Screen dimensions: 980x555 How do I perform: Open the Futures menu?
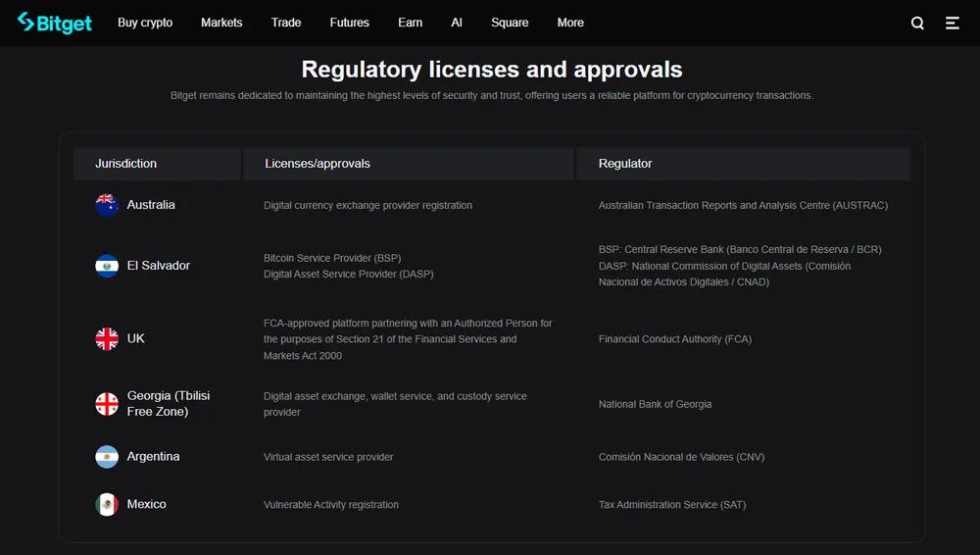350,23
